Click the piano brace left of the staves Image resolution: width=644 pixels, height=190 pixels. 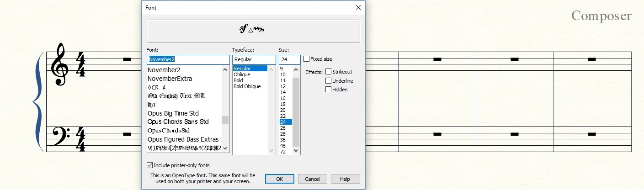[x=38, y=101]
